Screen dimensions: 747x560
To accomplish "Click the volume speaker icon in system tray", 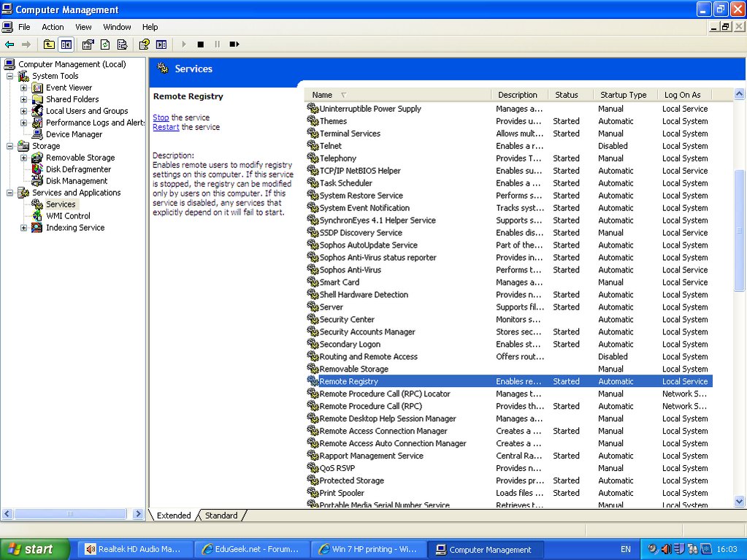I will (x=666, y=549).
